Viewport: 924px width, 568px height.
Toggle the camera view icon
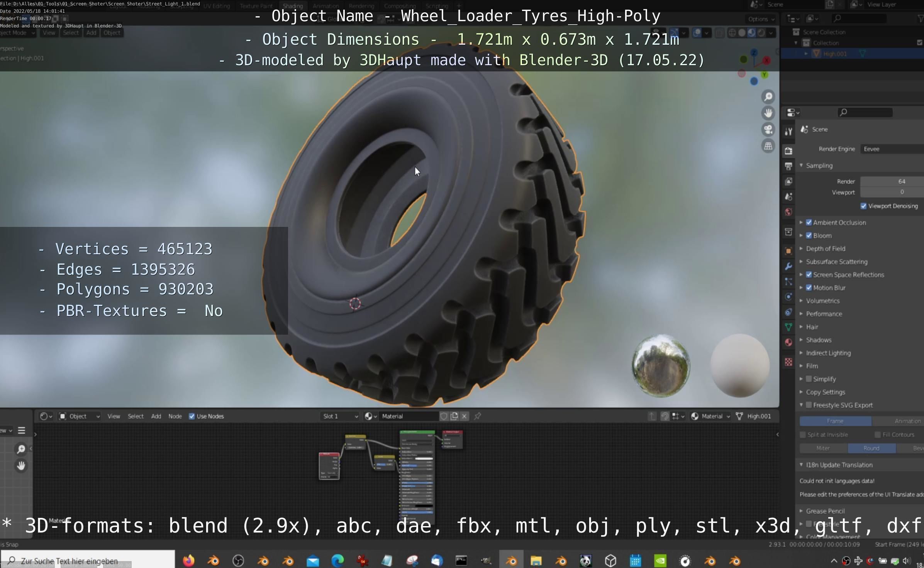click(768, 130)
